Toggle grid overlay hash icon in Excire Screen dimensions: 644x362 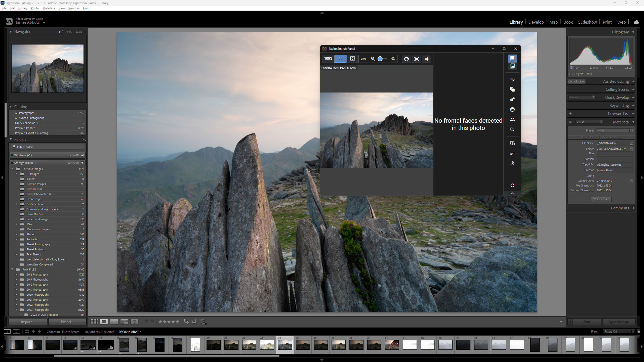click(427, 59)
